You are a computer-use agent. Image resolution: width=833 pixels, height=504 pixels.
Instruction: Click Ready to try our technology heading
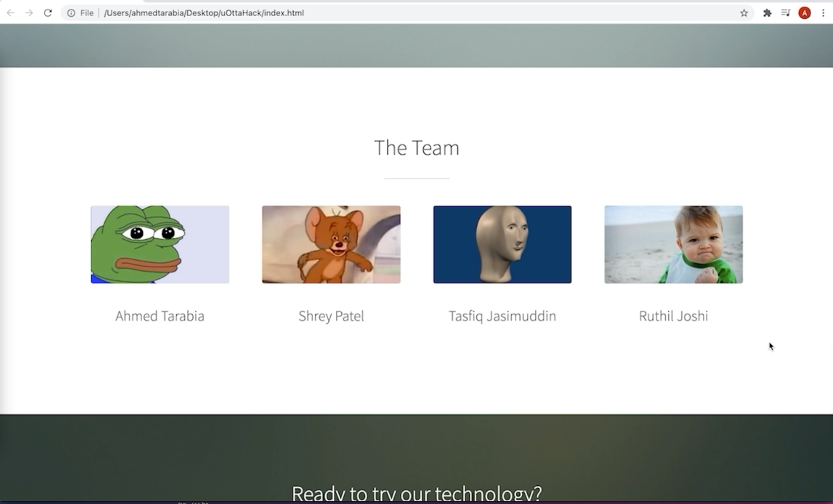tap(416, 493)
